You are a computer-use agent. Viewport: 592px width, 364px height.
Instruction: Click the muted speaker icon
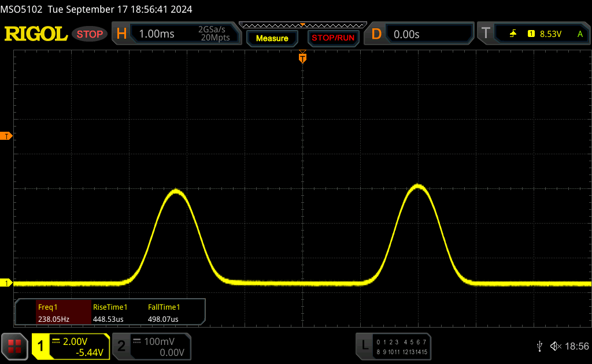[556, 346]
